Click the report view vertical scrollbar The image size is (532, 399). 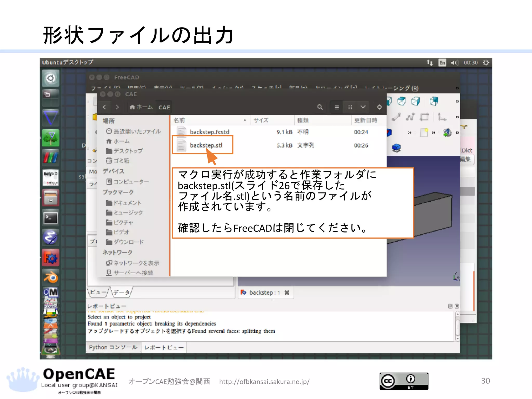457,326
